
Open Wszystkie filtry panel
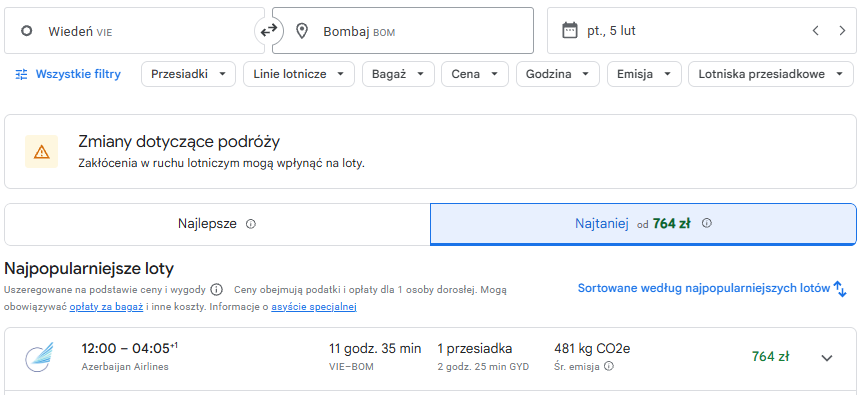[x=68, y=74]
